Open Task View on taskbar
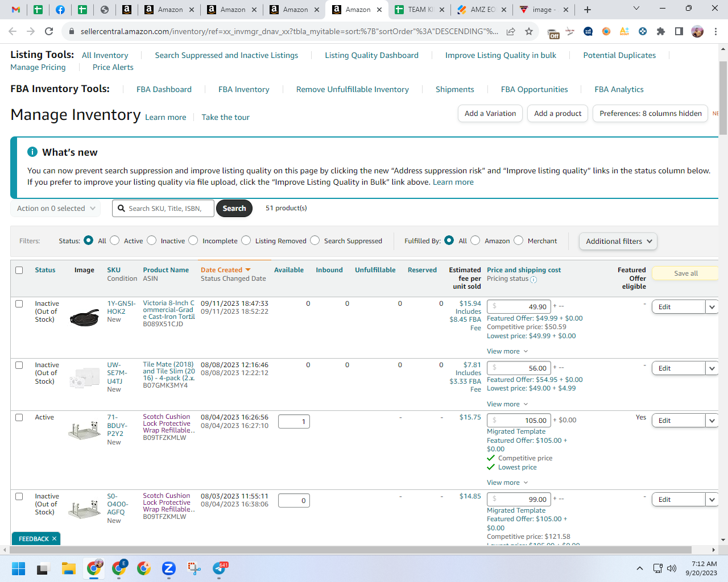This screenshot has height=582, width=728. pyautogui.click(x=43, y=568)
